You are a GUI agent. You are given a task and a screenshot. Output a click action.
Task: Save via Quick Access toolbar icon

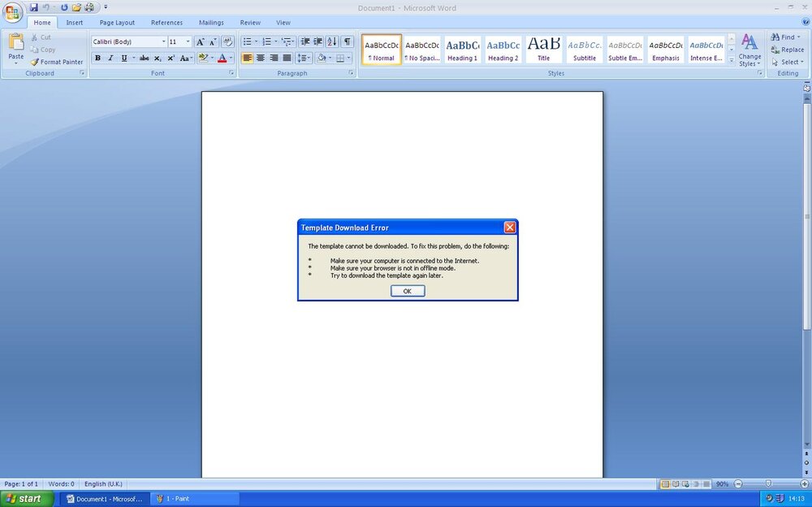coord(33,7)
